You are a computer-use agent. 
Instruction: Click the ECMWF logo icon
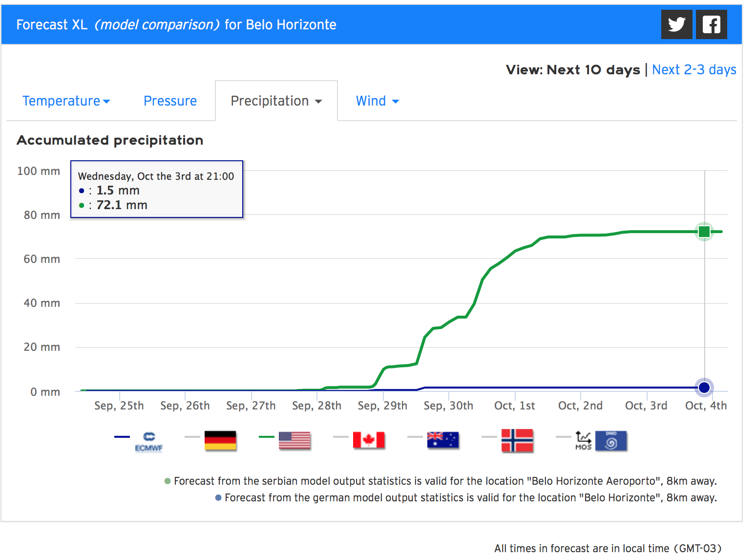coord(149,441)
